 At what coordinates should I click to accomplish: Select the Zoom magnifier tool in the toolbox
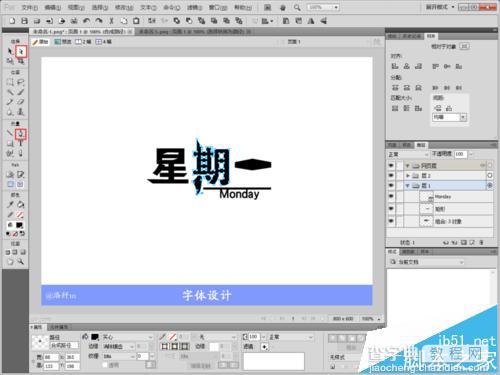tap(21, 262)
